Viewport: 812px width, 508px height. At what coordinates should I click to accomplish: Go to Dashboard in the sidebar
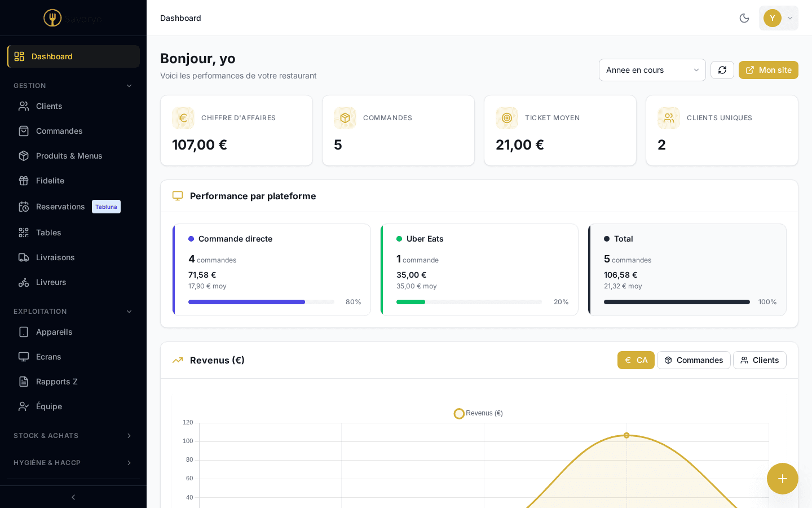click(73, 56)
